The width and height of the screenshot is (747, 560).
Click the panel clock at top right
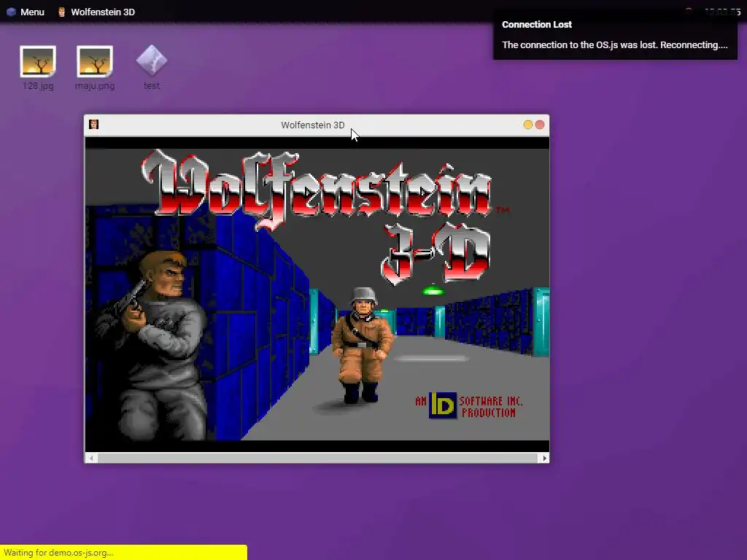[x=722, y=12]
